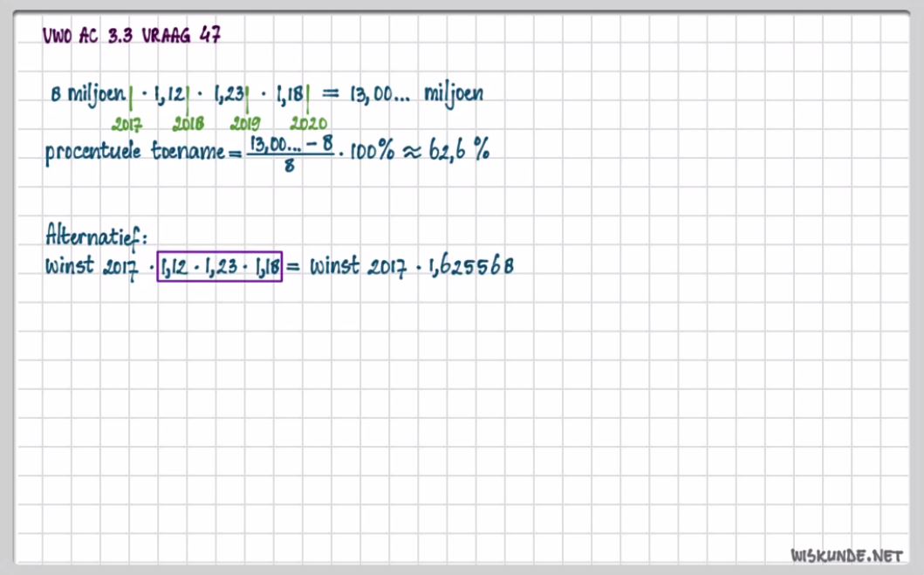Select the fraction numerator "13,00... − 8"
Image resolution: width=924 pixels, height=575 pixels.
tap(291, 143)
